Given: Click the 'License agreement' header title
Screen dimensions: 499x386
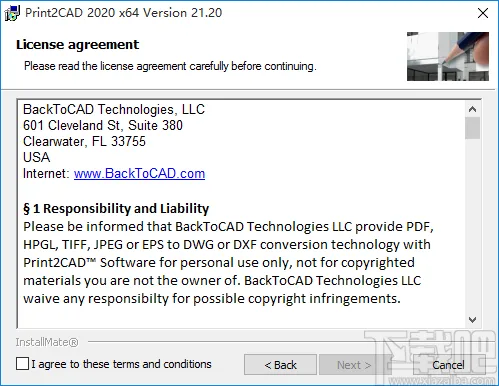Looking at the screenshot, I should (x=77, y=45).
